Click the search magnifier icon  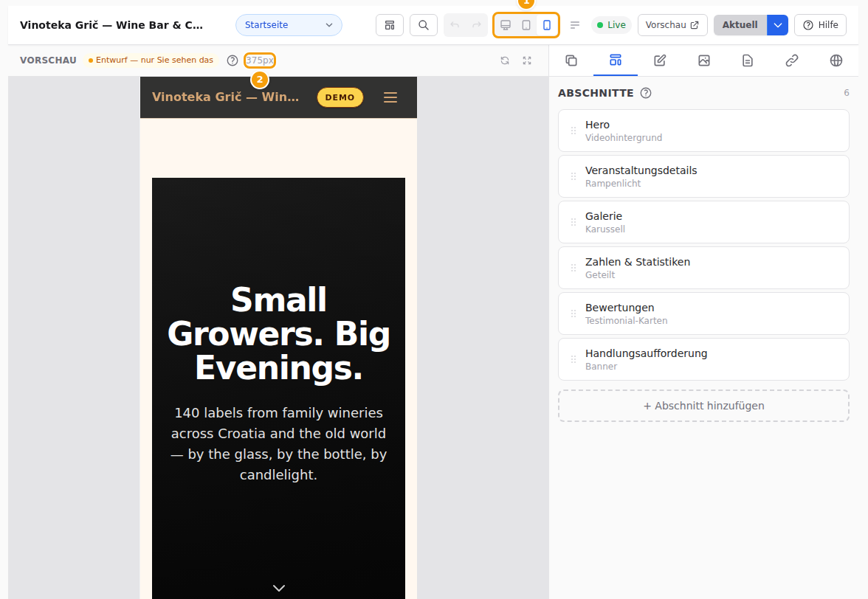click(x=424, y=25)
